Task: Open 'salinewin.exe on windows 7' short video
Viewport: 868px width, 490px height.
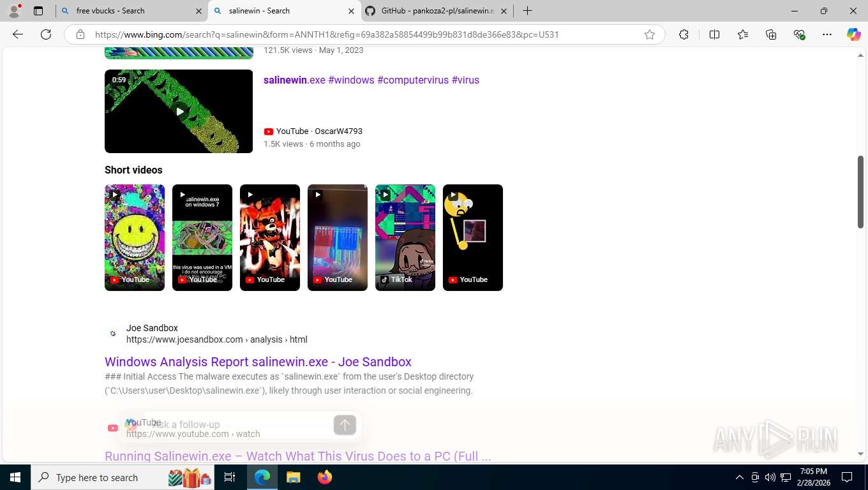Action: [202, 237]
